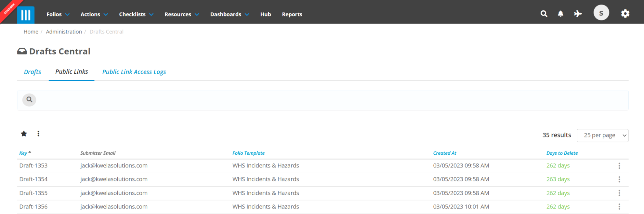Go to Administration breadcrumb

pyautogui.click(x=64, y=32)
